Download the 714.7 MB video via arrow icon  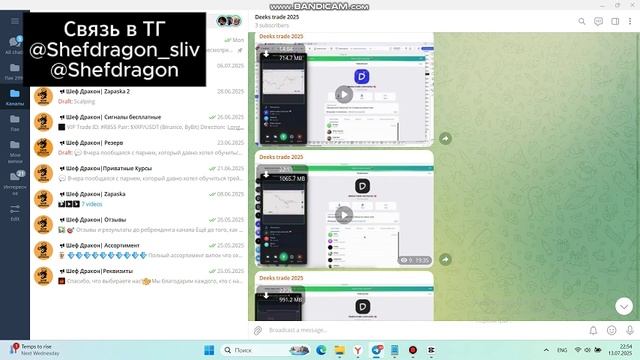pyautogui.click(x=266, y=54)
